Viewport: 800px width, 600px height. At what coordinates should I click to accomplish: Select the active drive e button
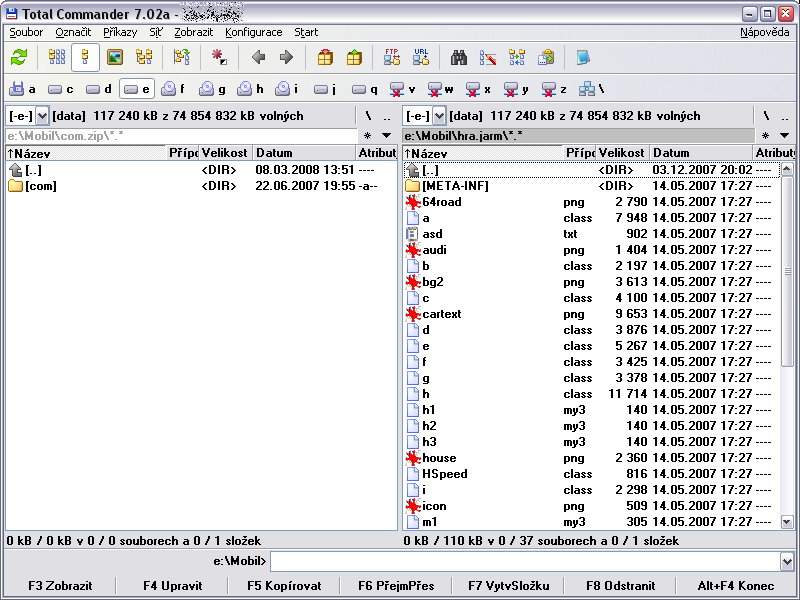[137, 89]
